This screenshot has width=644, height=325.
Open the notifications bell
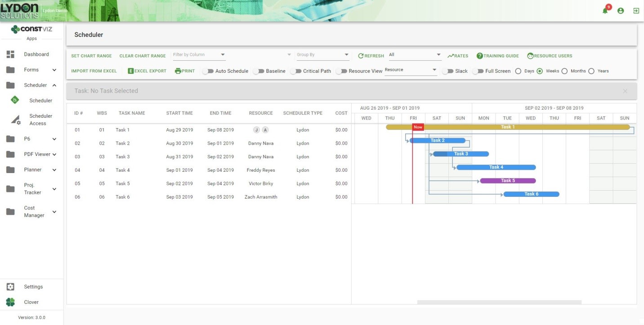click(x=605, y=10)
